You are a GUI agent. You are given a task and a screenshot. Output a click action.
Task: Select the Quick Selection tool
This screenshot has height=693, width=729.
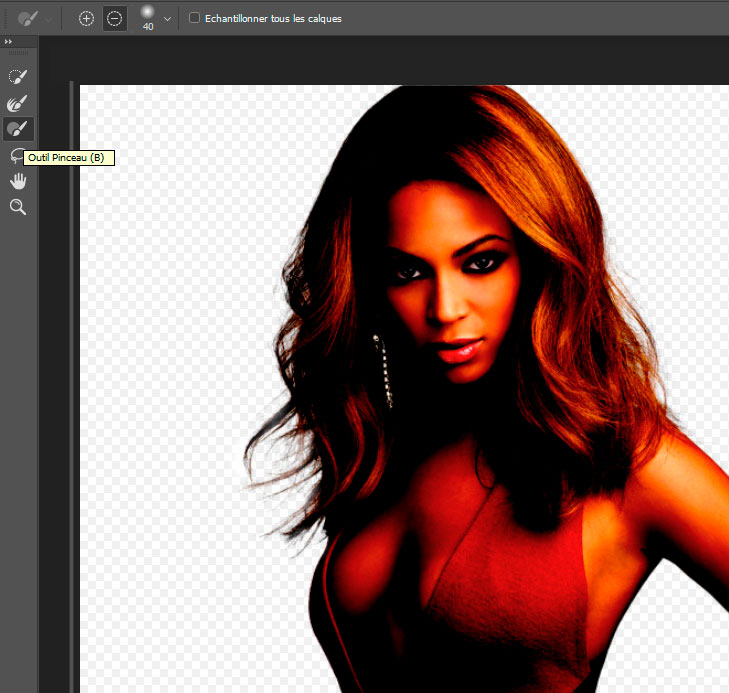[17, 77]
